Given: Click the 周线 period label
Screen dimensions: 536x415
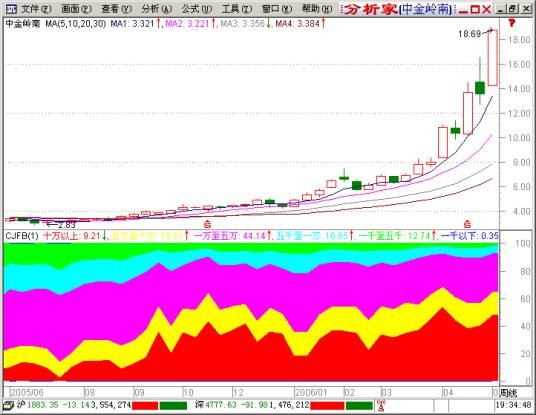Looking at the screenshot, I should (x=509, y=393).
